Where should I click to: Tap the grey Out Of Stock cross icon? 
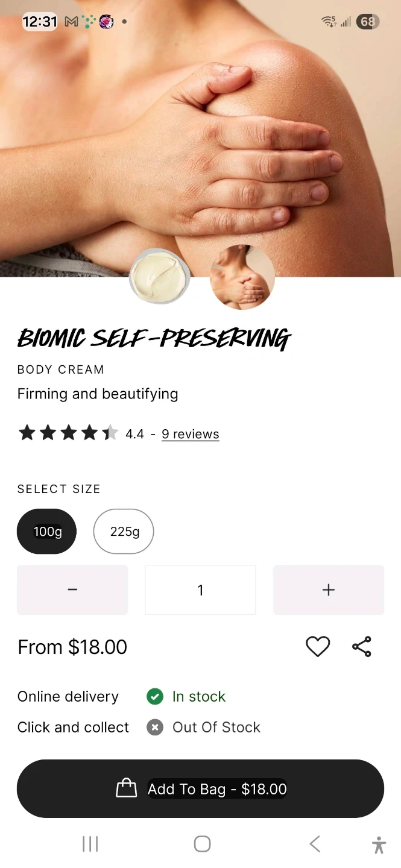pyautogui.click(x=155, y=728)
